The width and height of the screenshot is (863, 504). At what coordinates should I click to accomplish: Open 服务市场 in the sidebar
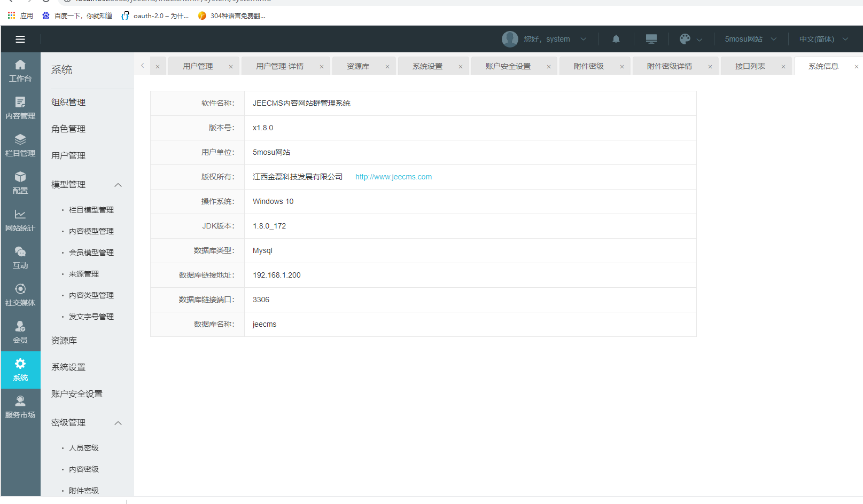pos(20,407)
